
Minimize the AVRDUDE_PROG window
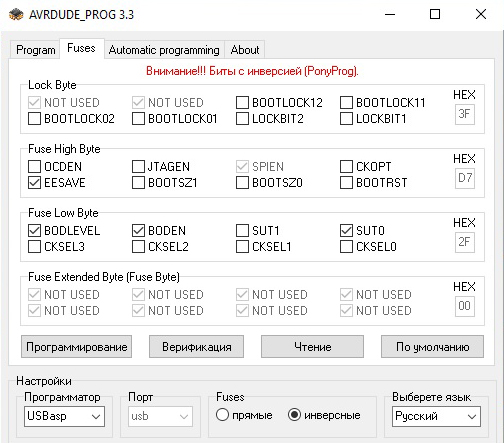(x=390, y=14)
